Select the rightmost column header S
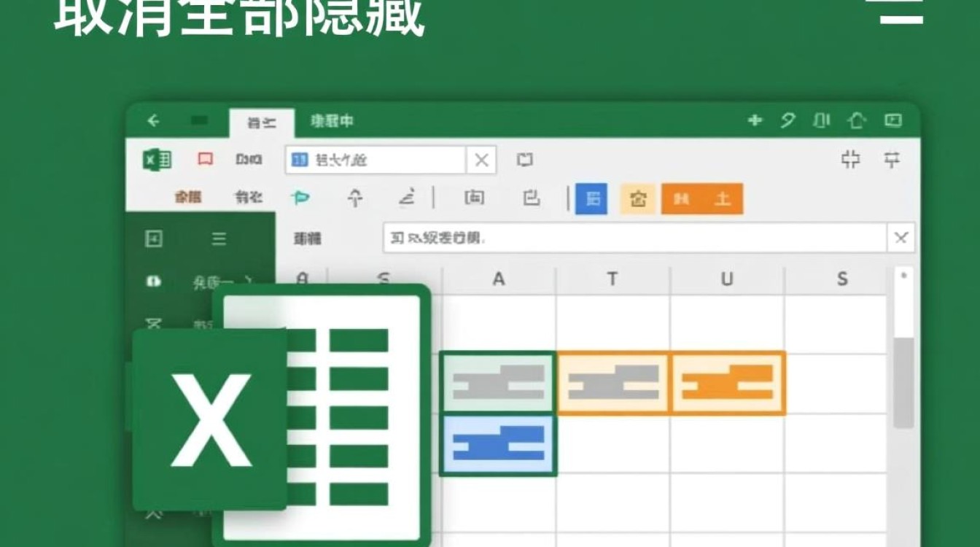The width and height of the screenshot is (980, 547). click(842, 279)
